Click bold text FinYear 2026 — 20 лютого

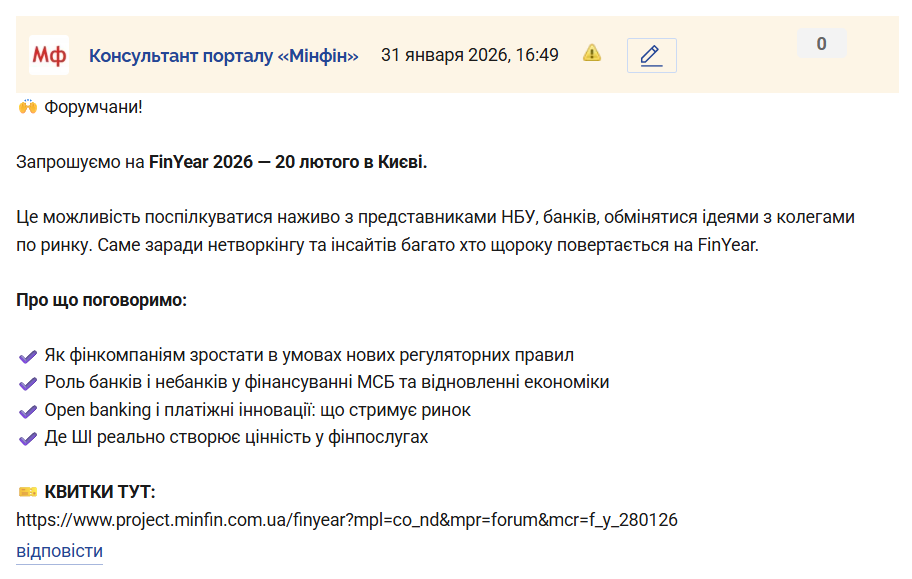[x=287, y=162]
